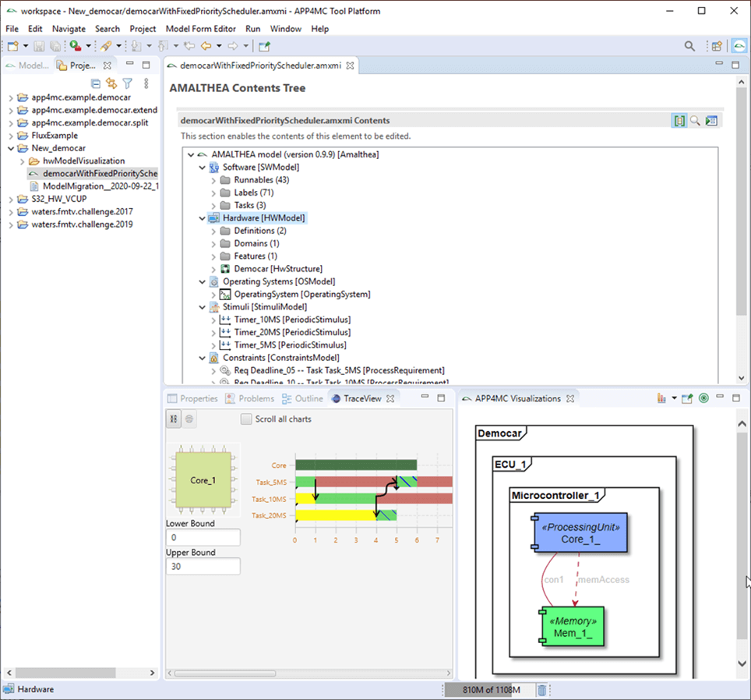
Task: Click the Last Edit Location arrow icon
Action: click(x=189, y=46)
